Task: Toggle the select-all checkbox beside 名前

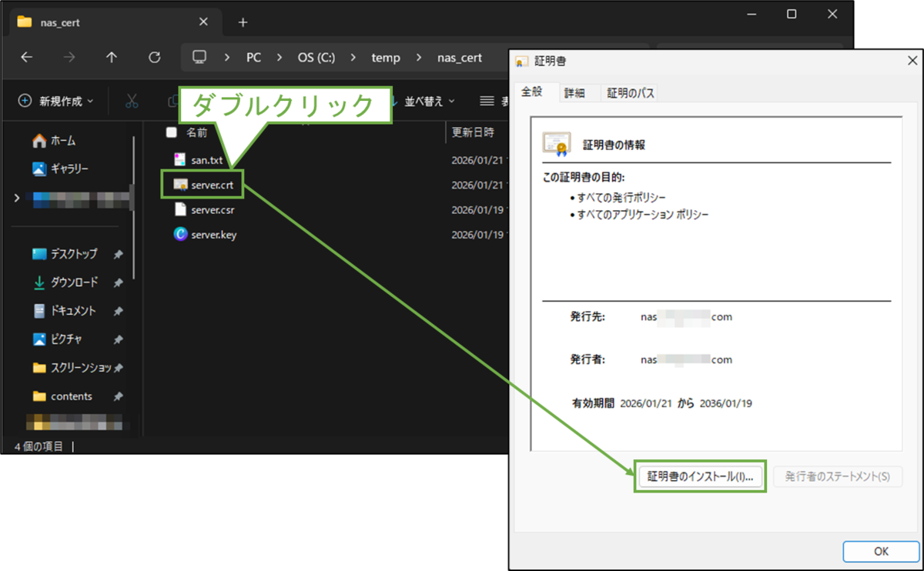Action: (172, 132)
